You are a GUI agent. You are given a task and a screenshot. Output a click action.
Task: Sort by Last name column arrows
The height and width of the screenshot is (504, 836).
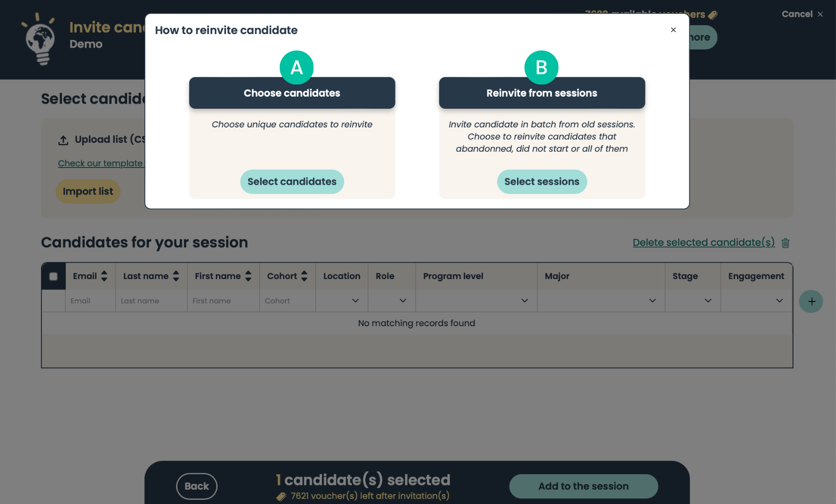pyautogui.click(x=176, y=276)
